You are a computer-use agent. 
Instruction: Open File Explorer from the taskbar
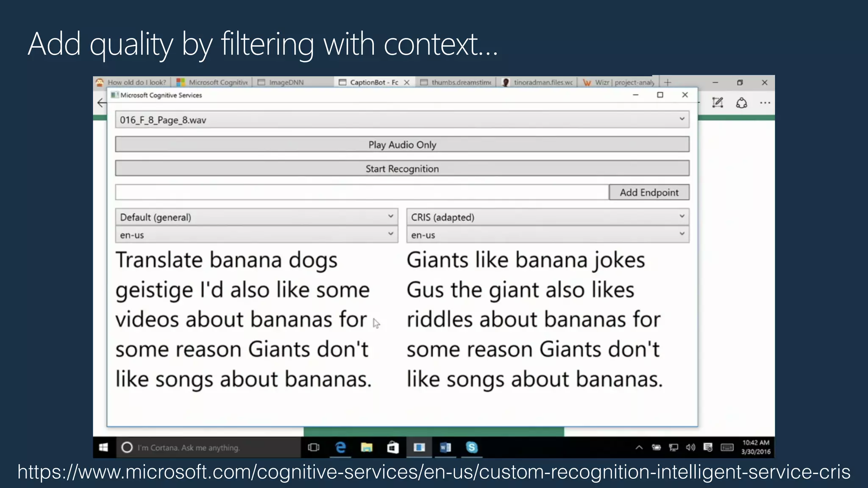(367, 447)
